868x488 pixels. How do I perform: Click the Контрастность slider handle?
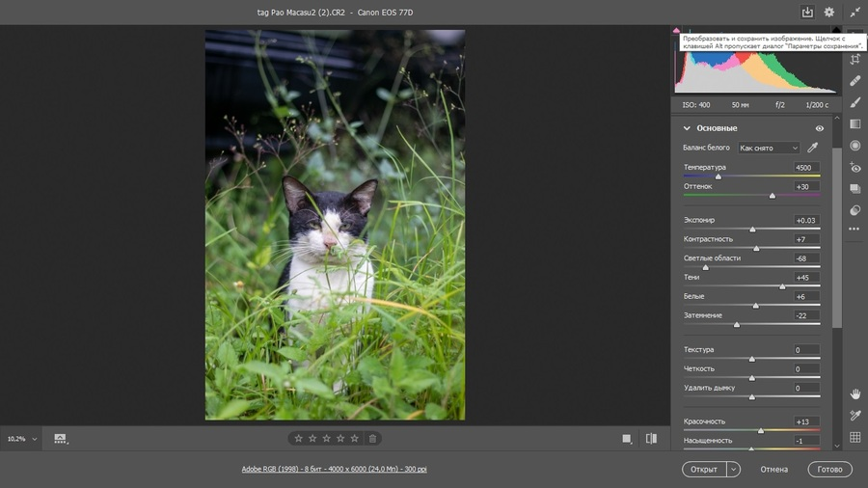[x=756, y=249]
